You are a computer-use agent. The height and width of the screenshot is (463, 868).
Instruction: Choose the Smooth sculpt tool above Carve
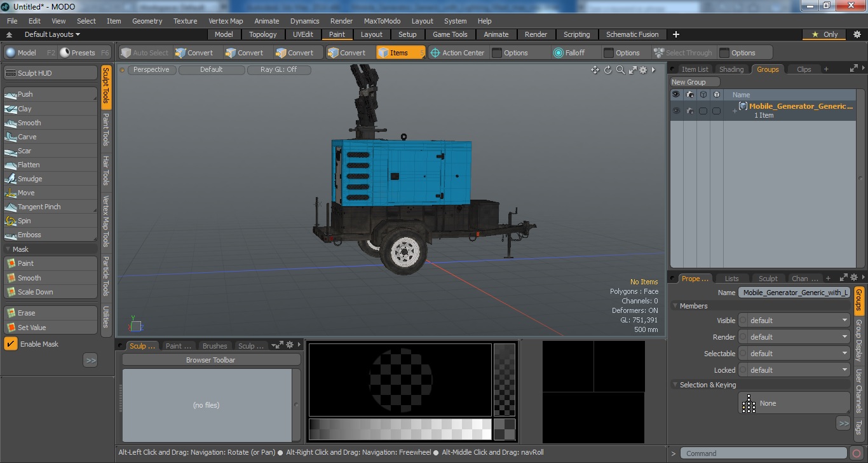(50, 123)
